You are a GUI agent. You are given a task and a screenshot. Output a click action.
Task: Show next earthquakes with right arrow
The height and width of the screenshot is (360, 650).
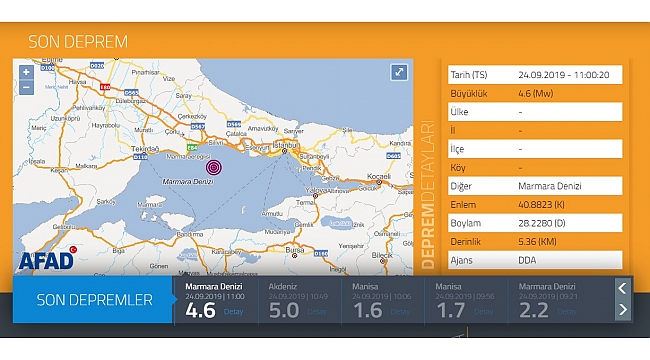(623, 309)
